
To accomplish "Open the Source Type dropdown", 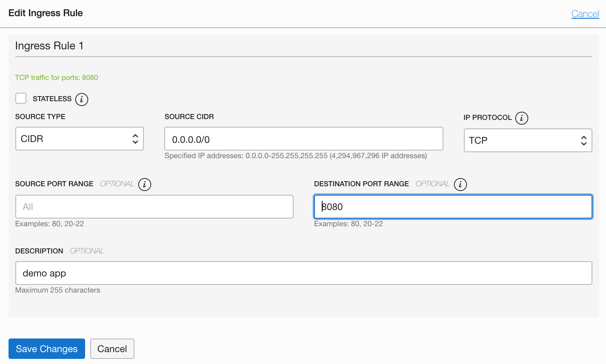I will [x=80, y=139].
